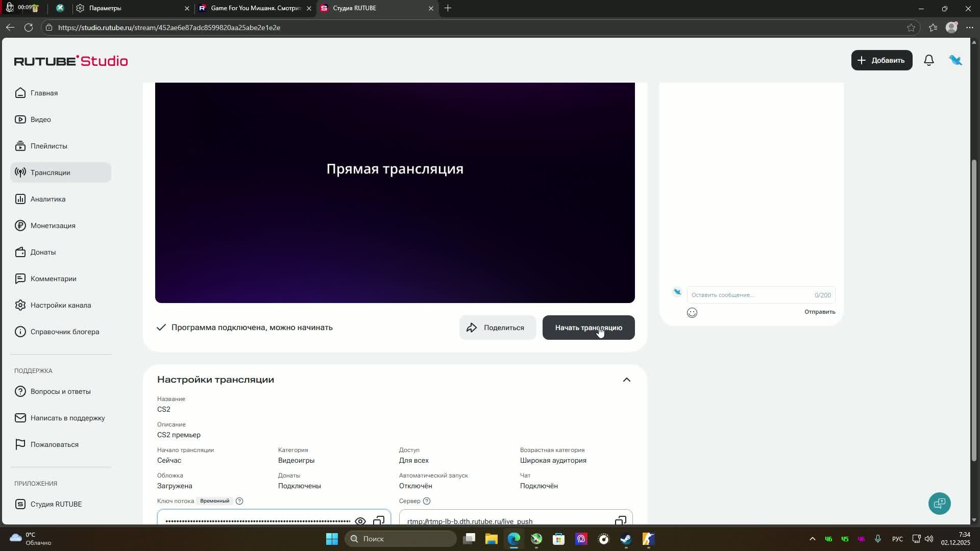The width and height of the screenshot is (980, 551).
Task: Copy the rtmp server address
Action: pos(621,521)
